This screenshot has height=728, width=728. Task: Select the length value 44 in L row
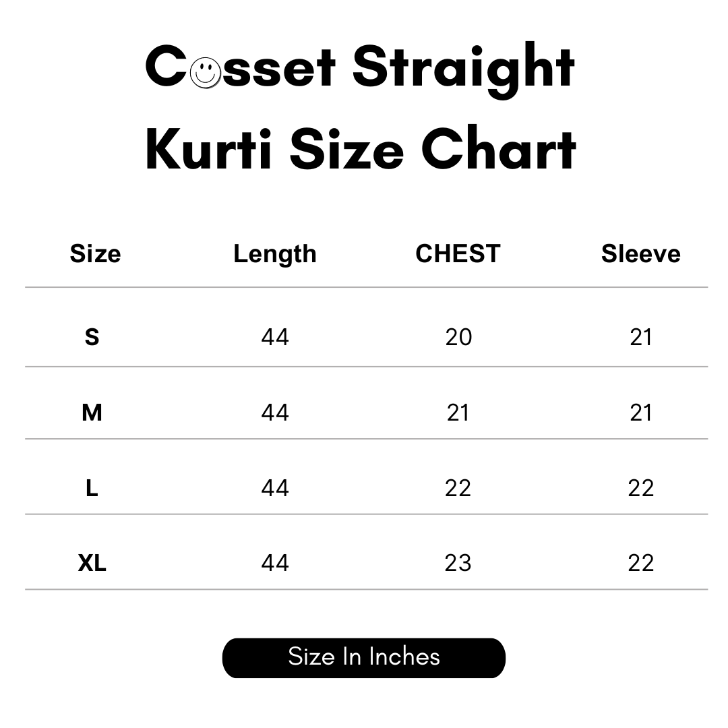click(x=275, y=488)
